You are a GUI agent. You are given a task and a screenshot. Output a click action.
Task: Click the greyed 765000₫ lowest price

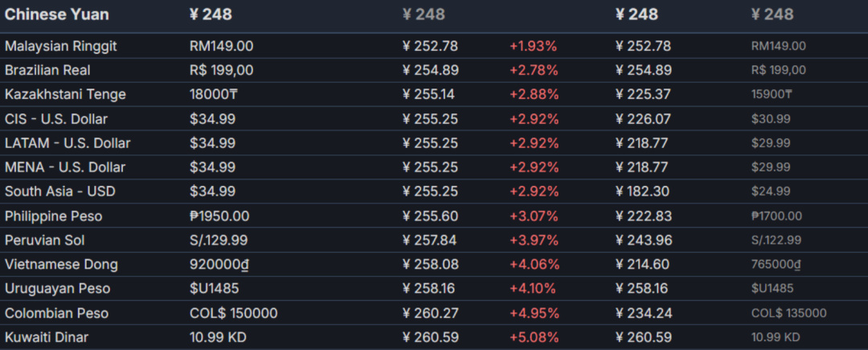[x=777, y=265]
